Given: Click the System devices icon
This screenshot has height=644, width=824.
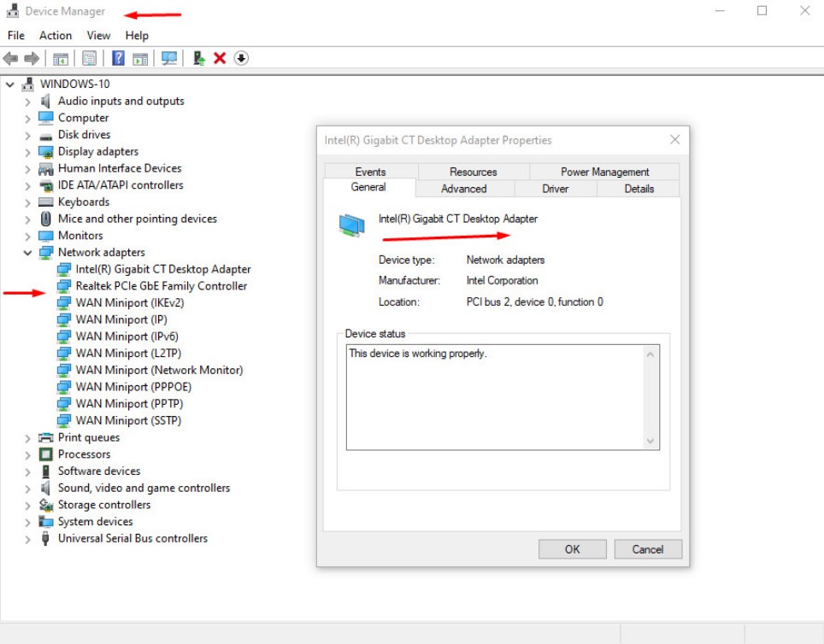Looking at the screenshot, I should click(x=45, y=522).
